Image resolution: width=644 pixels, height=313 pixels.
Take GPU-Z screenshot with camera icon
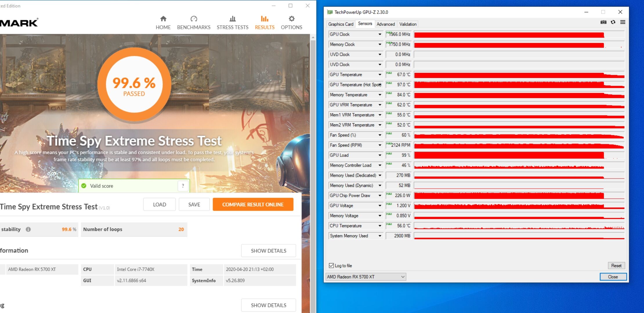(x=603, y=22)
